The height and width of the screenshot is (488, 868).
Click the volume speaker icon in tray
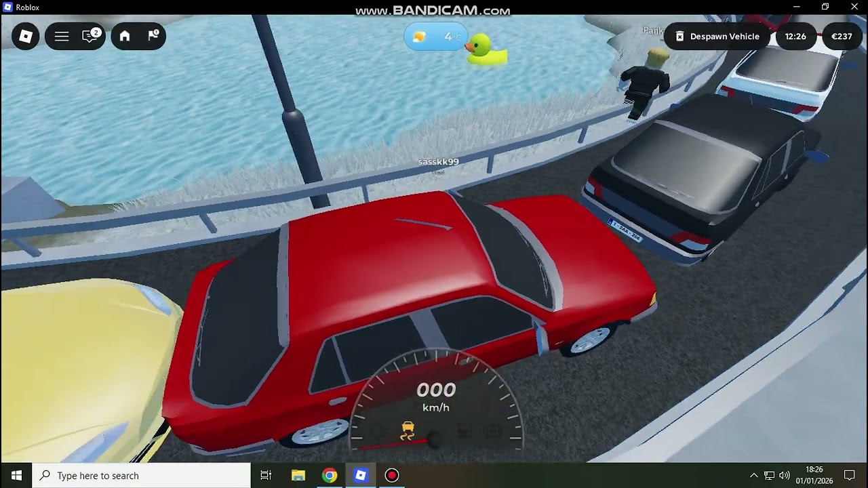click(785, 475)
